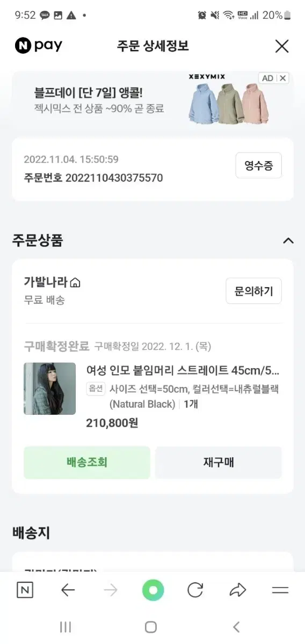This screenshot has height=644, width=305.
Task: Tap the N pay logo
Action: pyautogui.click(x=39, y=46)
